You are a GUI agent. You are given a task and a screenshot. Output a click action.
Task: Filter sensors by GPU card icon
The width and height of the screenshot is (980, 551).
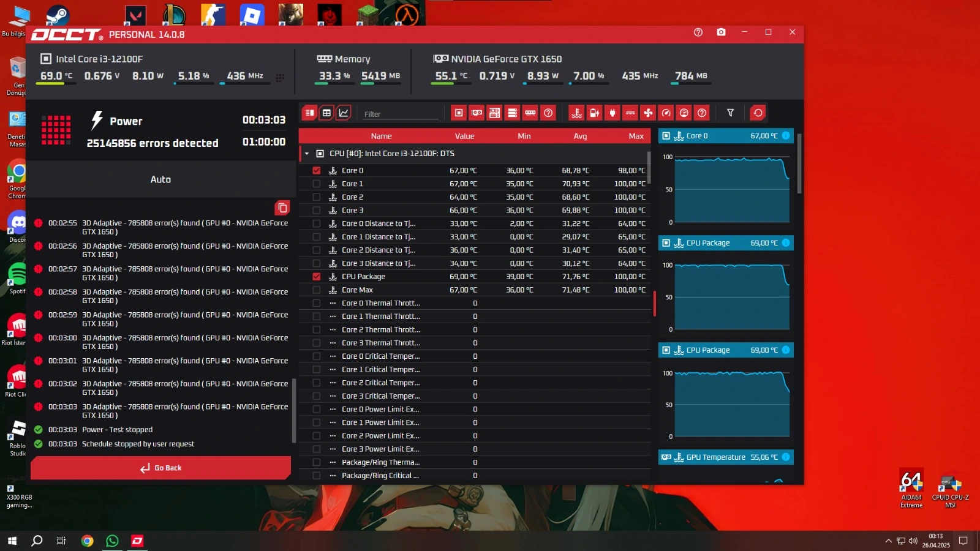477,113
